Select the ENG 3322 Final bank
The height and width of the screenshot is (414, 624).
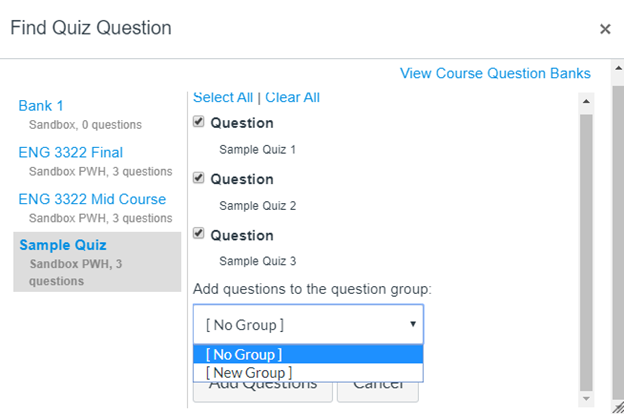(x=70, y=152)
